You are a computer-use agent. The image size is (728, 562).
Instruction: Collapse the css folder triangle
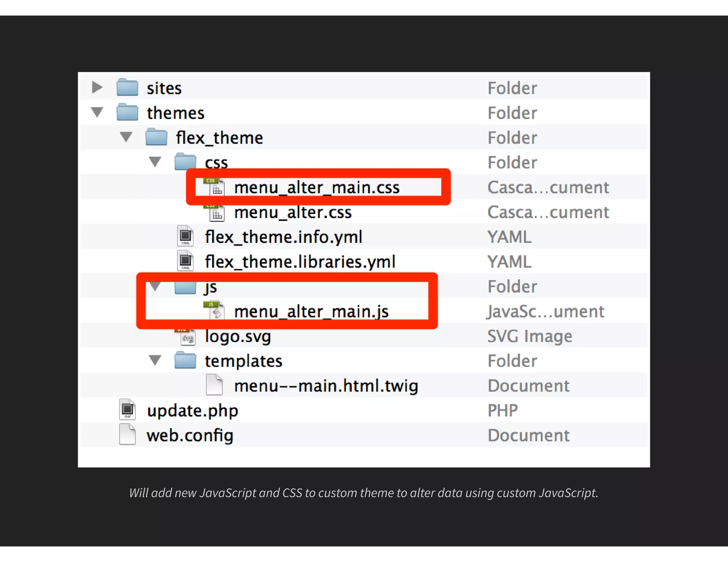(x=155, y=162)
